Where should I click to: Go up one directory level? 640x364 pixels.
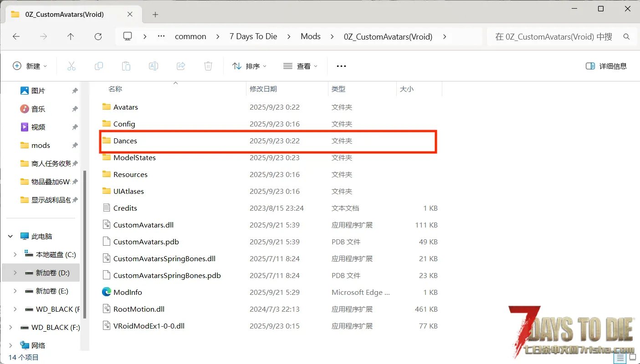coord(71,36)
